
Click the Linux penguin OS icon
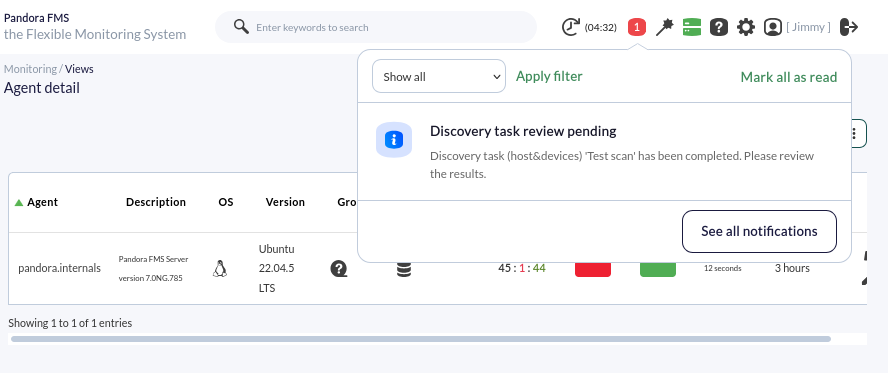[220, 268]
